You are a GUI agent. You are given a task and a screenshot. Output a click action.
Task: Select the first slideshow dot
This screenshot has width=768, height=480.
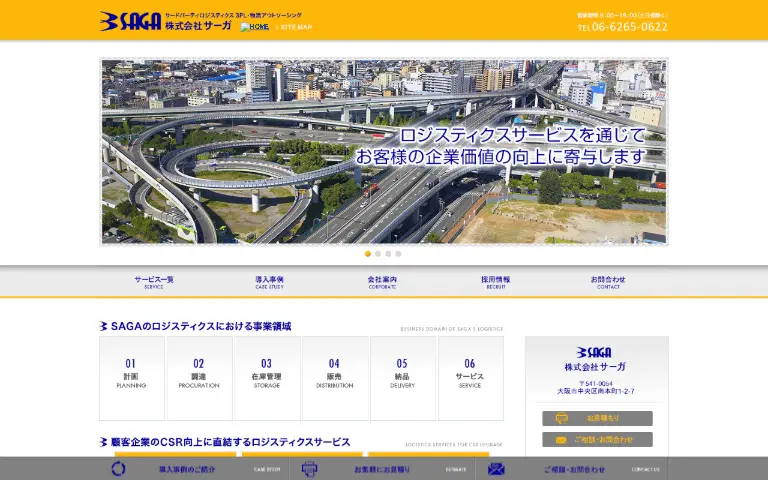(x=368, y=254)
